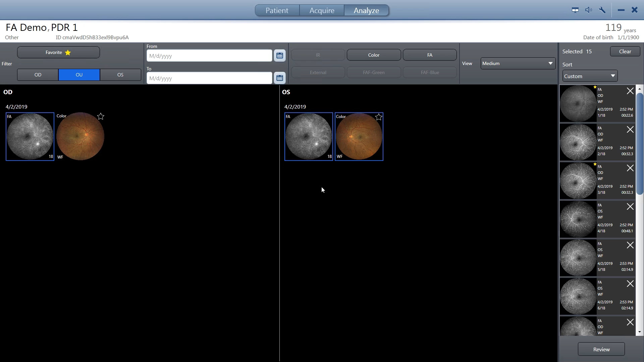This screenshot has height=362, width=644.
Task: Click the speaker volume icon
Action: click(x=589, y=10)
